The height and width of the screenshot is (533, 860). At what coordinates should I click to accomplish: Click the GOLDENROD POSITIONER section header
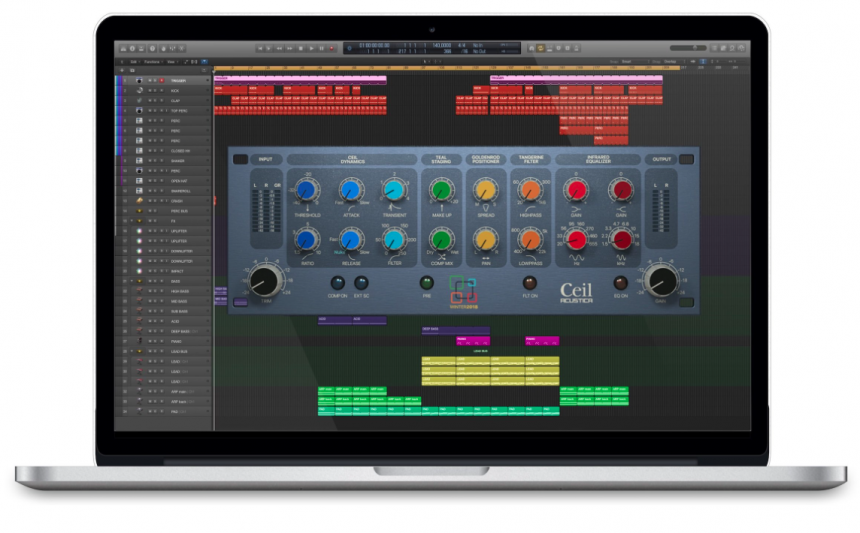pos(485,160)
